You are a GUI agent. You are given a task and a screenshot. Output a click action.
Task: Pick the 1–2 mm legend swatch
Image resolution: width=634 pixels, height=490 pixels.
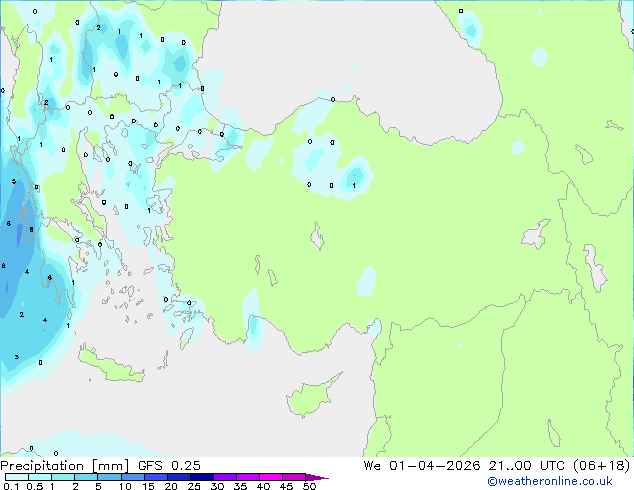63,477
